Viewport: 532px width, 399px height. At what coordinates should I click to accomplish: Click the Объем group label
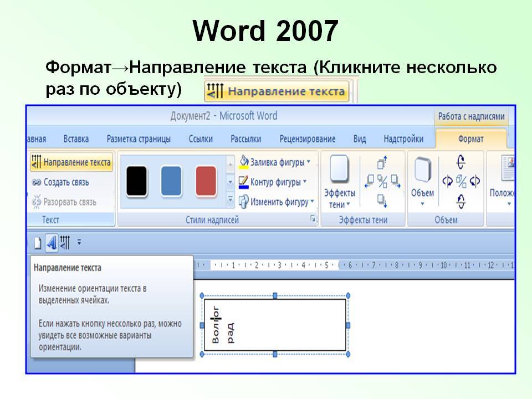[446, 220]
